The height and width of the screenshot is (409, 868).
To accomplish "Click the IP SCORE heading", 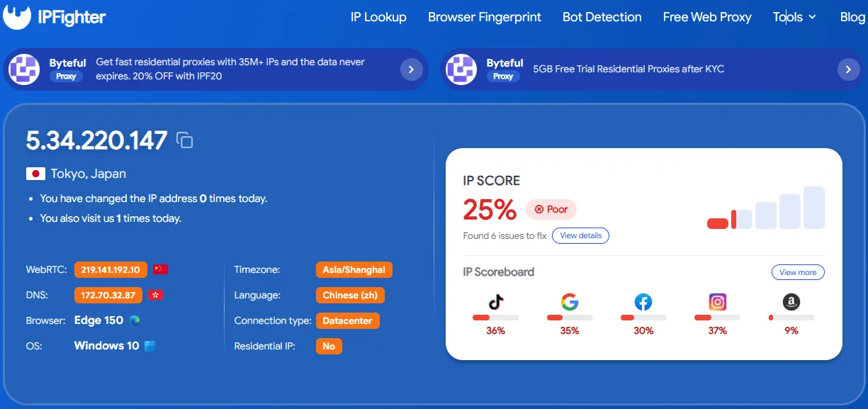I will click(x=491, y=181).
